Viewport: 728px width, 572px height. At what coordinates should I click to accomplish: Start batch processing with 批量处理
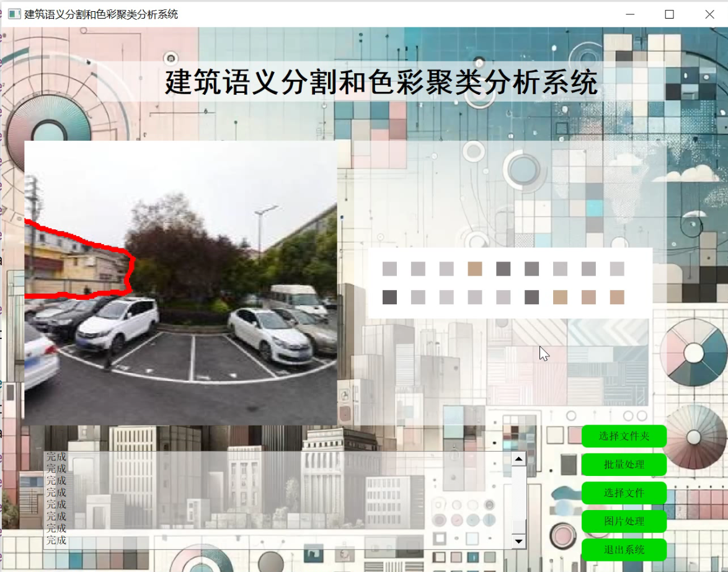coord(624,464)
